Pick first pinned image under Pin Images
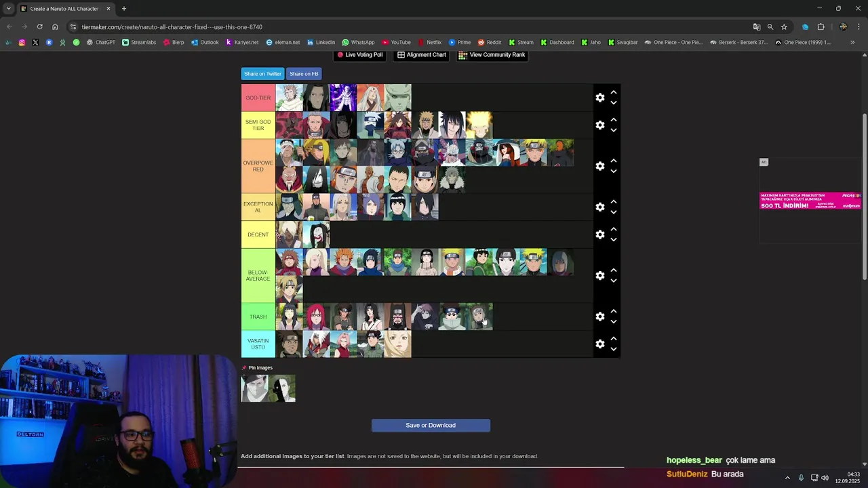The width and height of the screenshot is (868, 488). pyautogui.click(x=255, y=388)
